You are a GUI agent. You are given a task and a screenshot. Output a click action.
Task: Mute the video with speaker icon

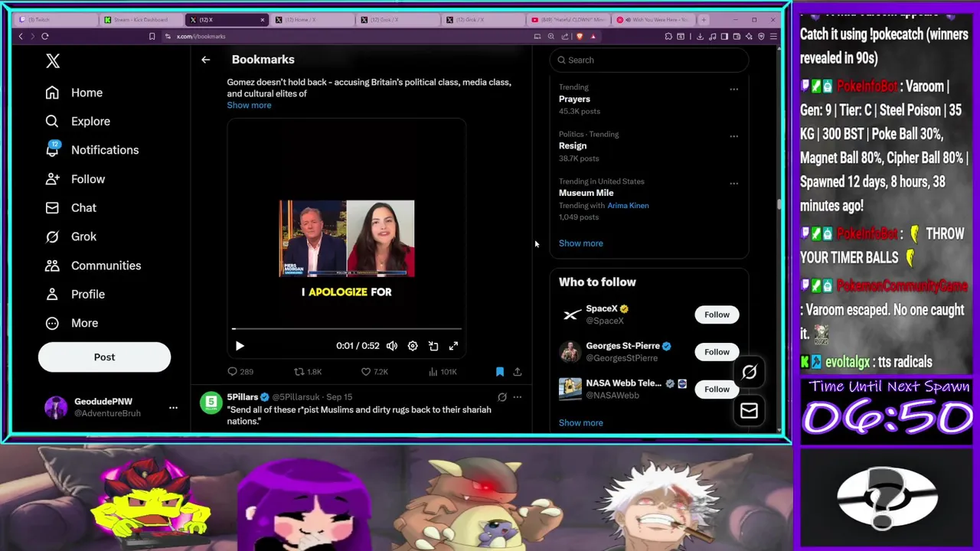392,346
